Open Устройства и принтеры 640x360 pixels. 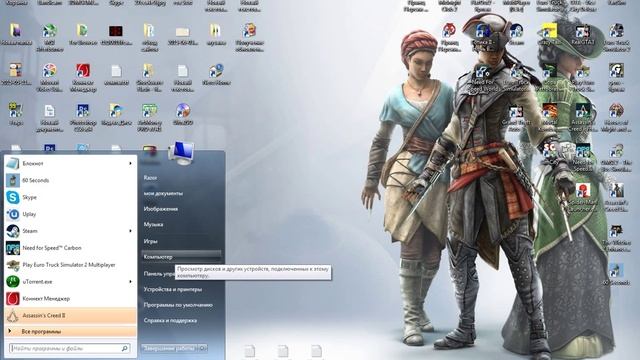(x=173, y=289)
